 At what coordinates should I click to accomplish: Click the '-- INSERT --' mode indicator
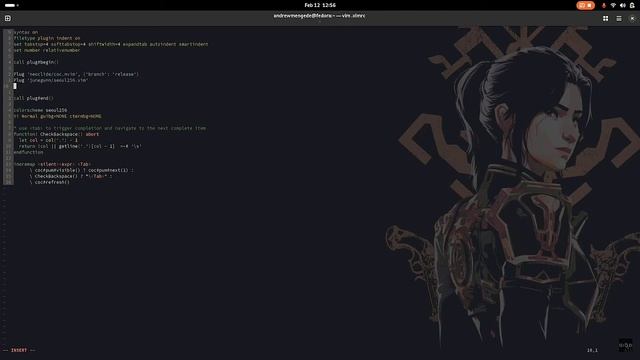tap(19, 350)
